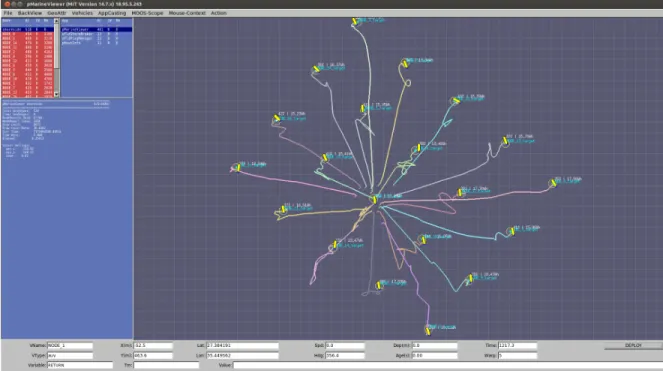Click the Lat field
This screenshot has width=663, height=371.
click(x=242, y=346)
